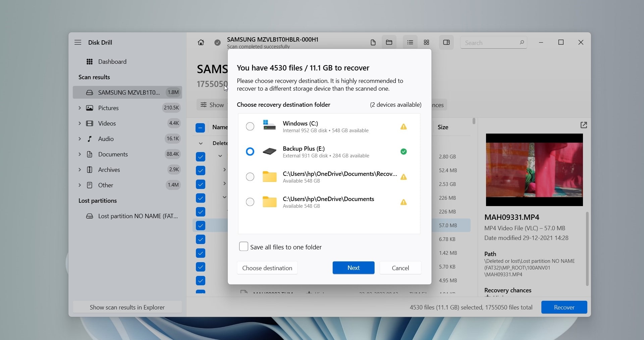
Task: Click green check icon for Backup Plus
Action: pos(404,152)
